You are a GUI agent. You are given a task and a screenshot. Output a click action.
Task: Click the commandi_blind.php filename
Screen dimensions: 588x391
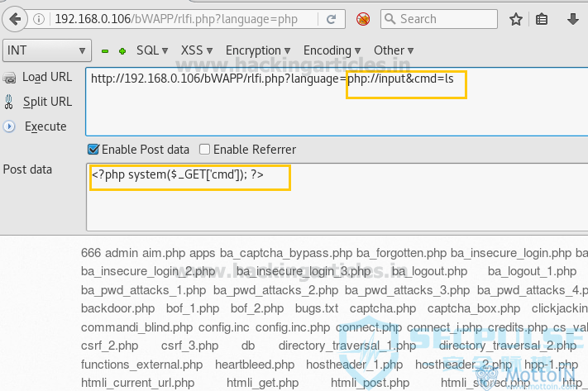(137, 327)
